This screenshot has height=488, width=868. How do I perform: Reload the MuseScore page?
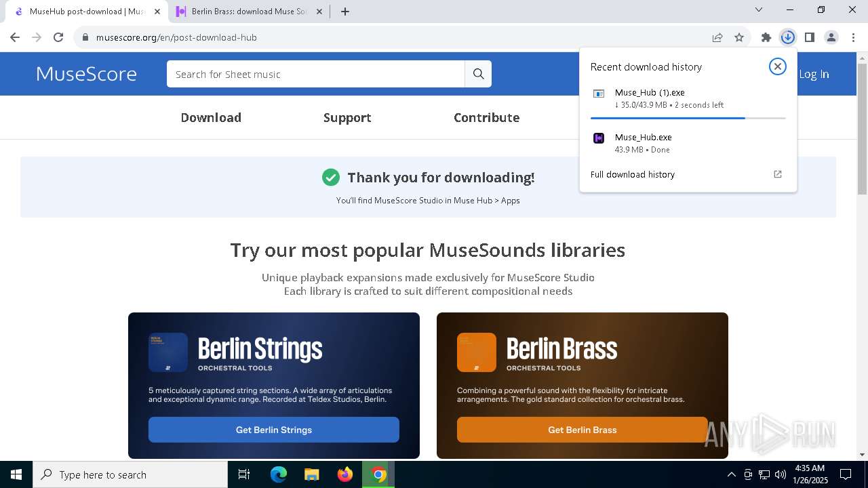tap(58, 37)
